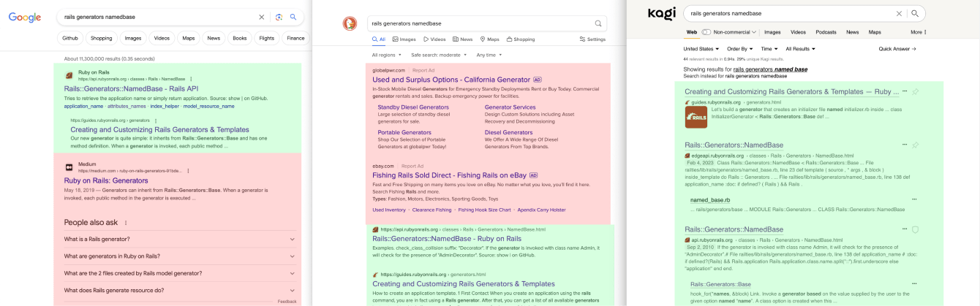The height and width of the screenshot is (306, 980).
Task: Clear the Google search box with X
Action: pos(262,17)
